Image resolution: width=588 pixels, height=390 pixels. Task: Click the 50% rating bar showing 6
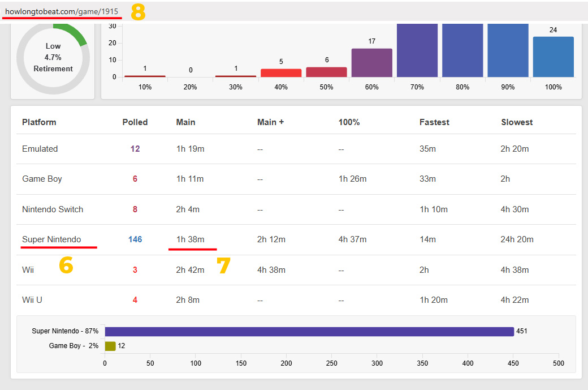click(326, 72)
